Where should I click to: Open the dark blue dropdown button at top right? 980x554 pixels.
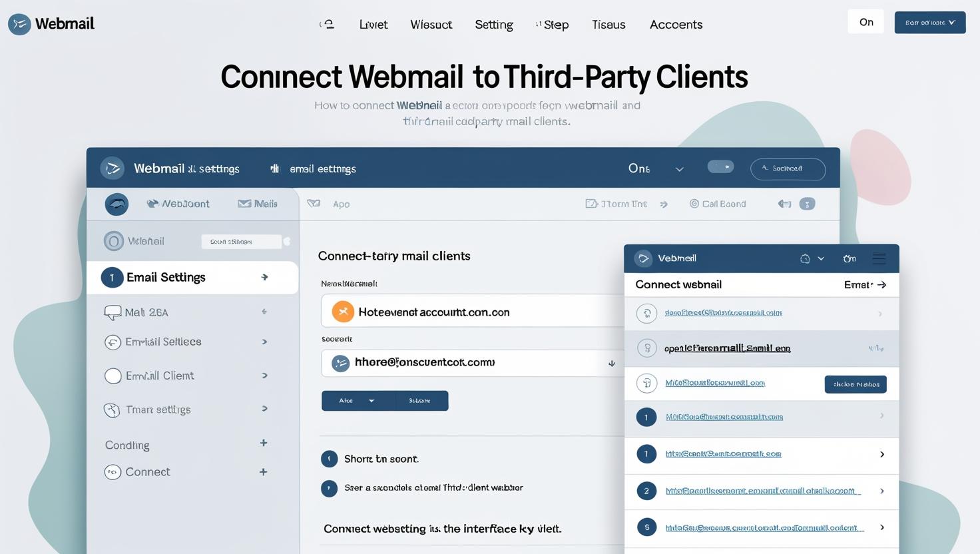coord(930,22)
